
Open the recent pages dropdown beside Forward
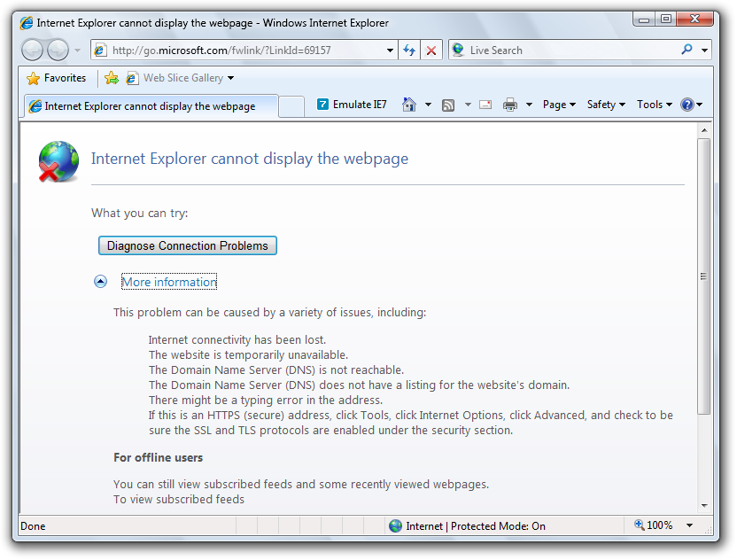coord(78,51)
